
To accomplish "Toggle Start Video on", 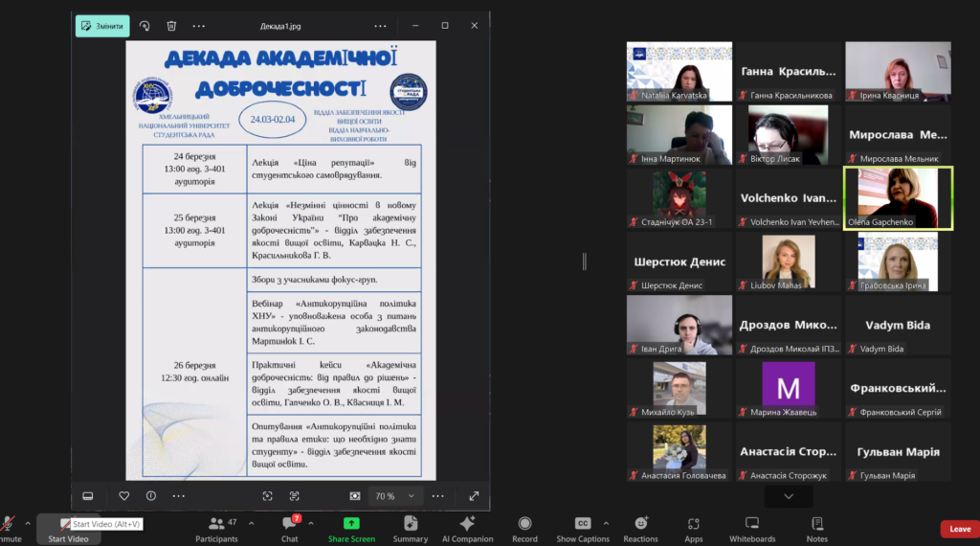I will click(x=68, y=528).
